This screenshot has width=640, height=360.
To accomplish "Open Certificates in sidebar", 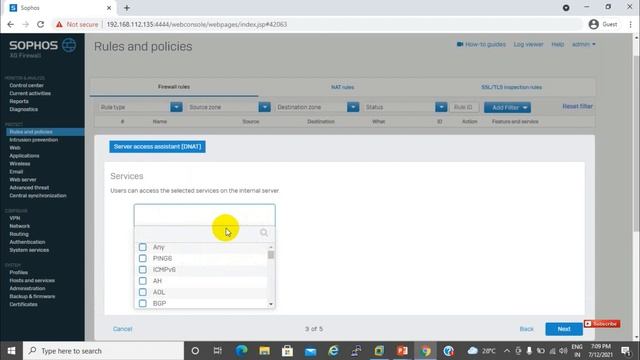I will click(x=23, y=304).
